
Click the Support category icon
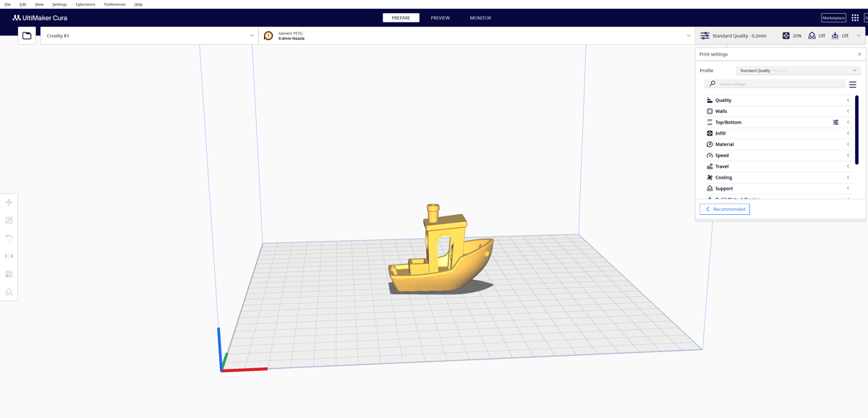pyautogui.click(x=710, y=188)
